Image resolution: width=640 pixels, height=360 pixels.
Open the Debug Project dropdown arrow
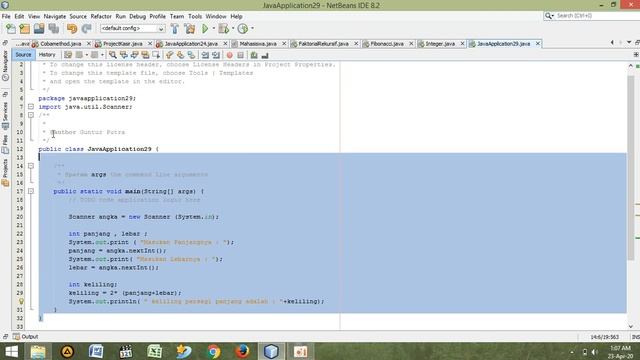(x=233, y=29)
